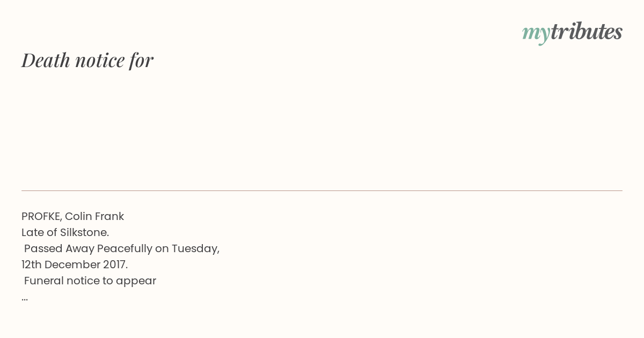
Task: Click the grey "tributes" part of logo
Action: [587, 32]
